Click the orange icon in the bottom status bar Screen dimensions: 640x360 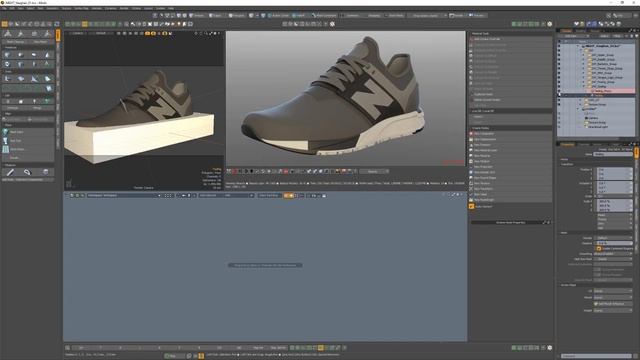pos(201,356)
